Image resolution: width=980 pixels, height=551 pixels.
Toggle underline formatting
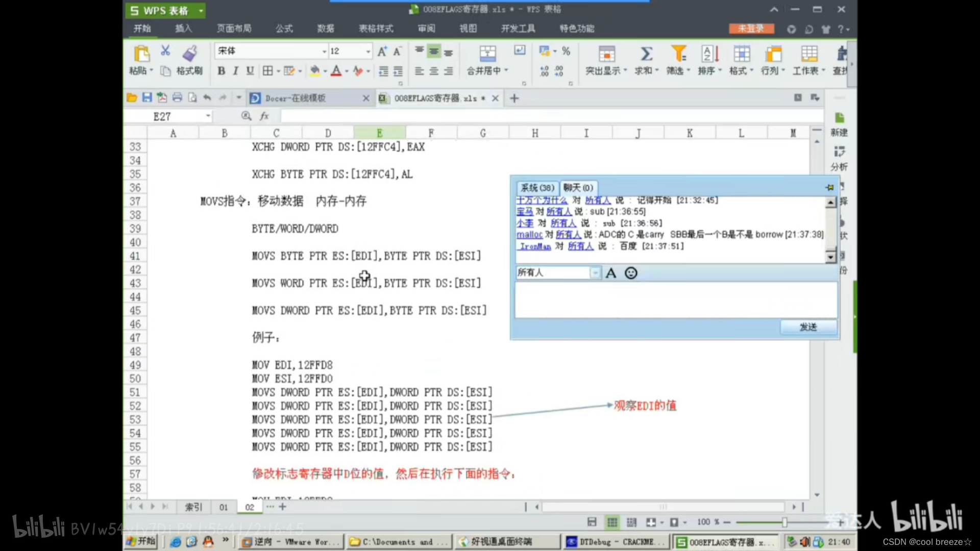coord(250,71)
